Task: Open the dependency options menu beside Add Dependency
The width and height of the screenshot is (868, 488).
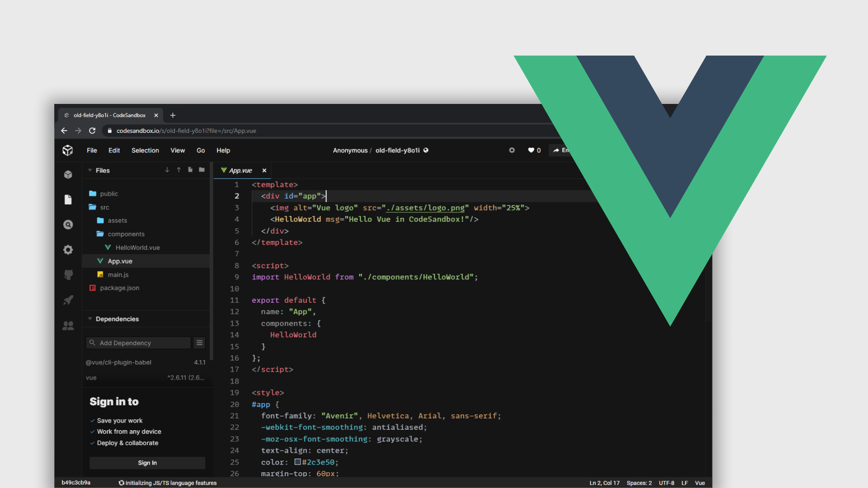Action: [199, 343]
